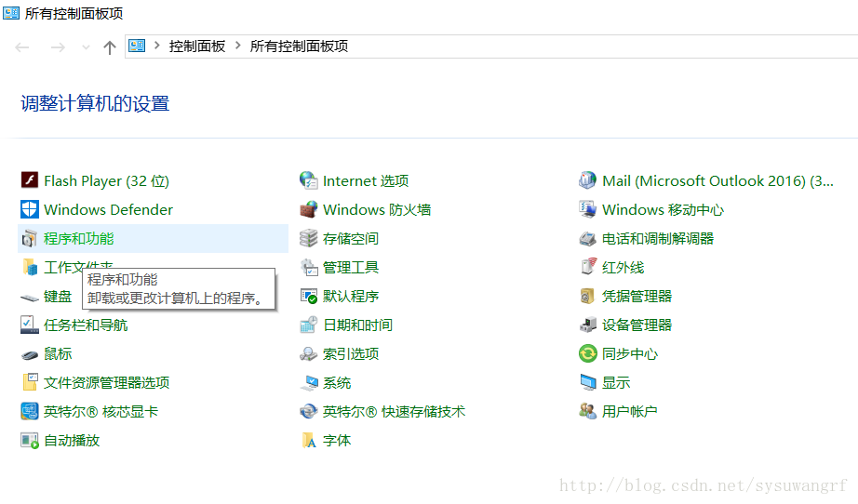Click the 红外线 icon

pos(588,267)
